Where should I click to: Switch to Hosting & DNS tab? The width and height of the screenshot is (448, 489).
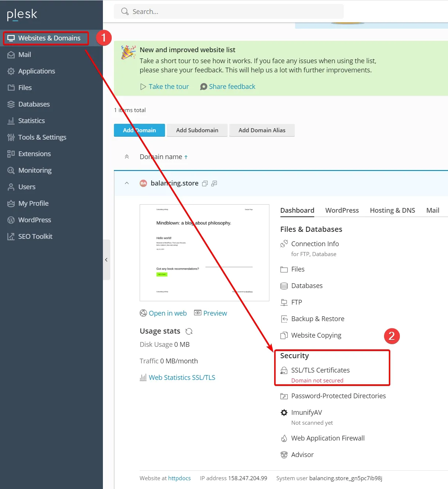[393, 211]
